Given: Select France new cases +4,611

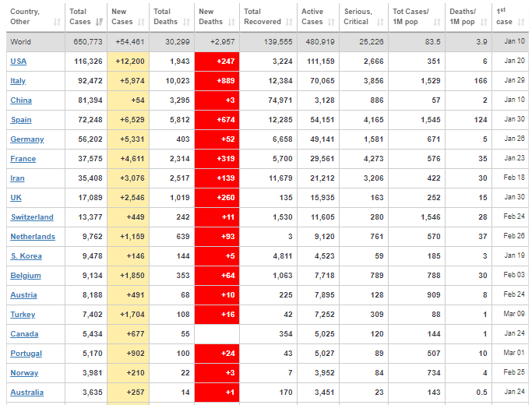Looking at the screenshot, I should click(132, 159).
